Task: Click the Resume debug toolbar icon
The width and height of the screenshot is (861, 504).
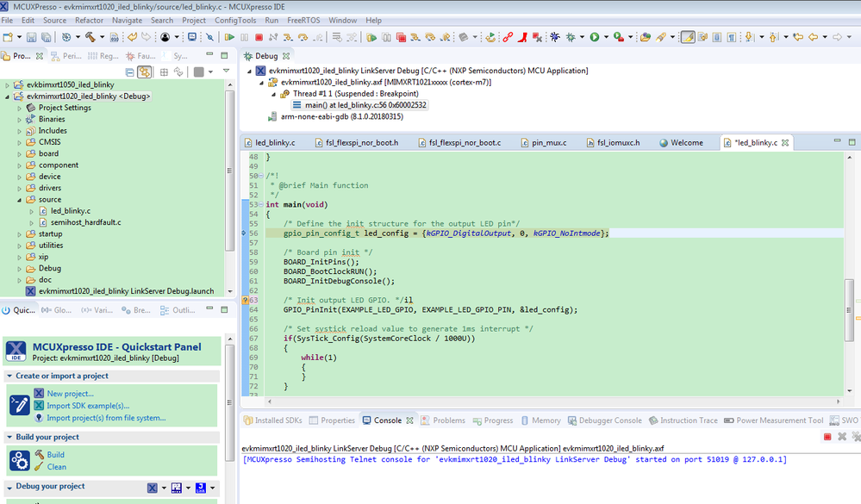Action: (229, 37)
